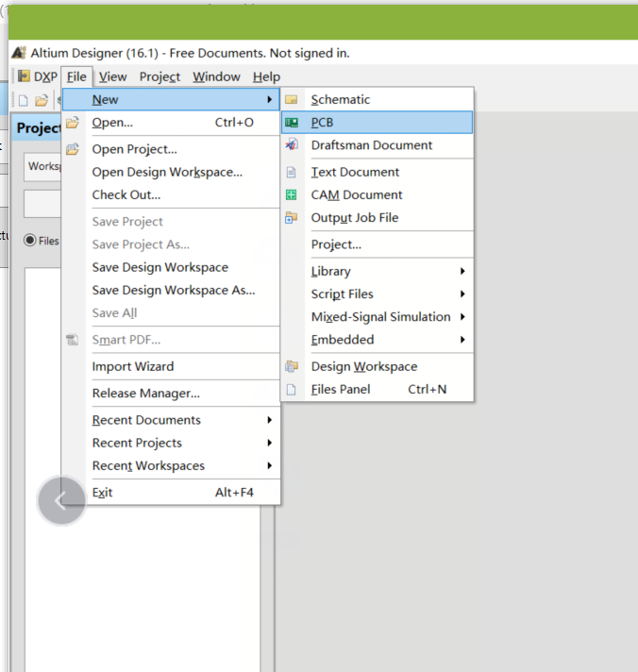
Task: Click Exit Alt+F4 entry
Action: click(172, 493)
